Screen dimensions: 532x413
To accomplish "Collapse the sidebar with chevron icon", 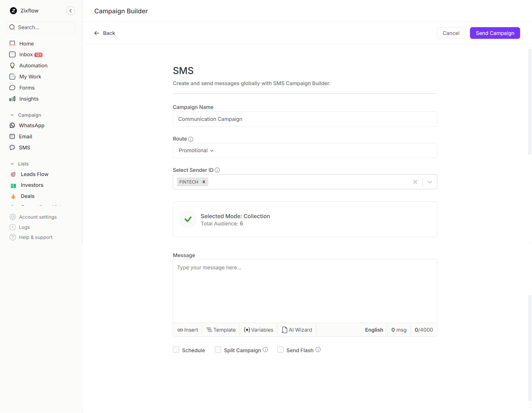I will click(71, 11).
